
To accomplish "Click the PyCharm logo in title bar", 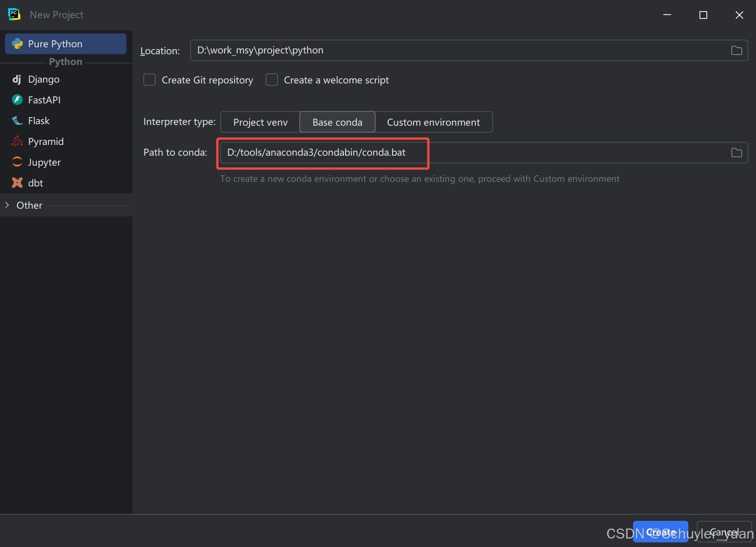I will 14,15.
